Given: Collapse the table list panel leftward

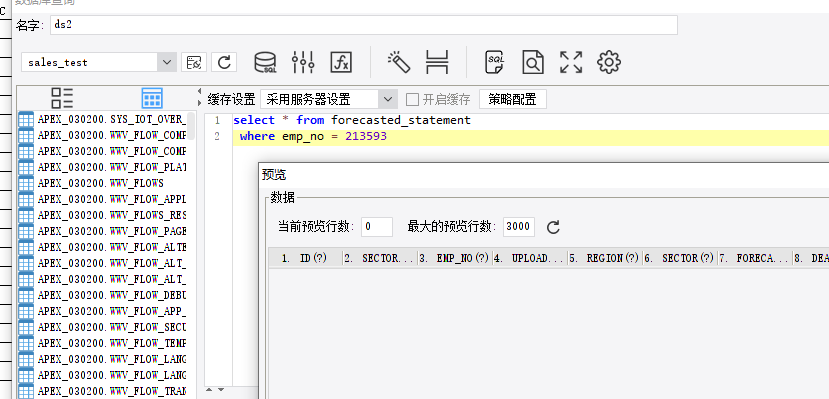Looking at the screenshot, I should tap(199, 91).
